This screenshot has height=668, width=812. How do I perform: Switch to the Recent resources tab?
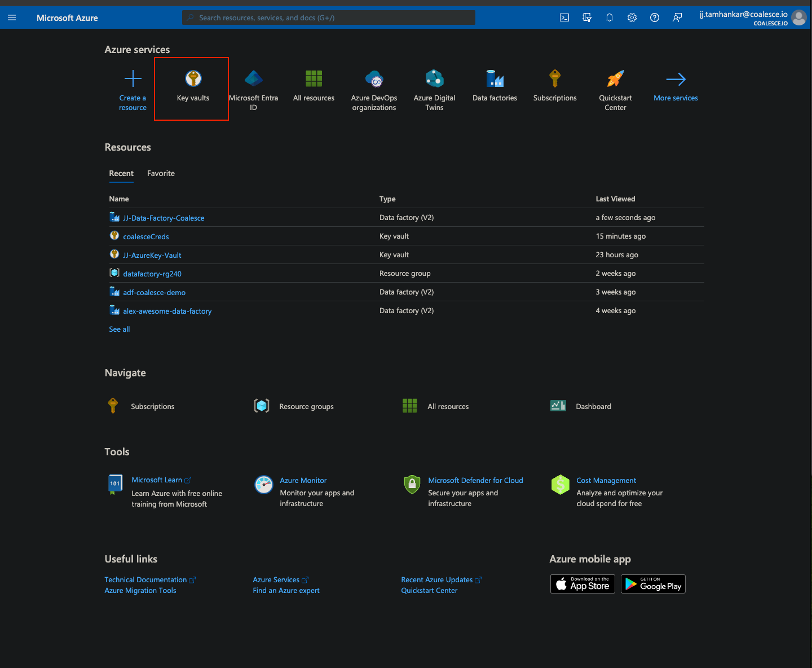pos(121,173)
